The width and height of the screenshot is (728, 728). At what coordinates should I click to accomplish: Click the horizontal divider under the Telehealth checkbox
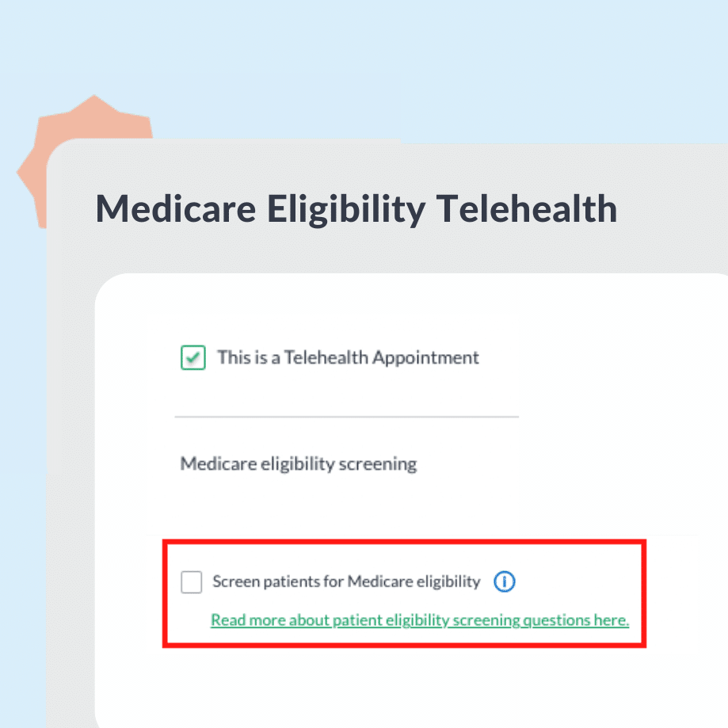point(346,417)
